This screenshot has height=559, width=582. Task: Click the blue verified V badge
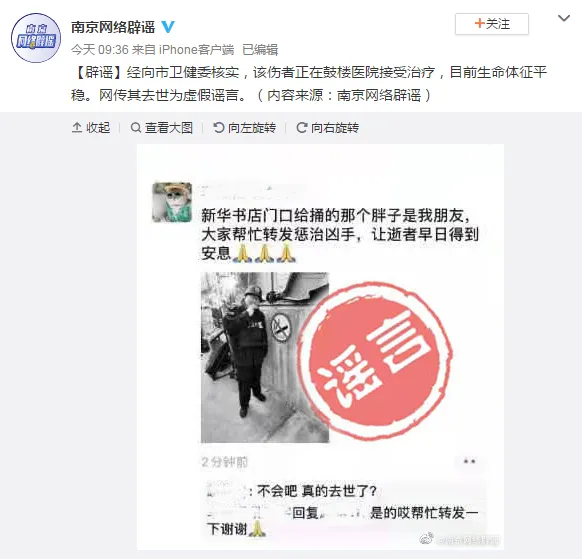click(x=168, y=27)
